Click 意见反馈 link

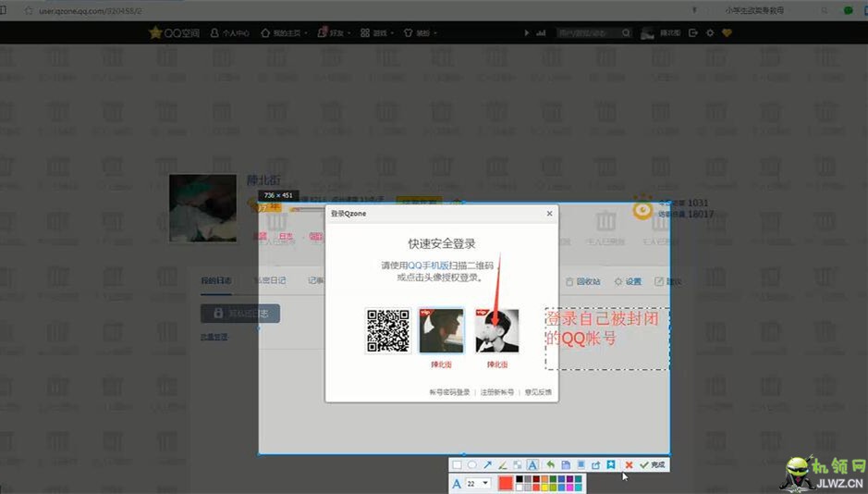(538, 392)
